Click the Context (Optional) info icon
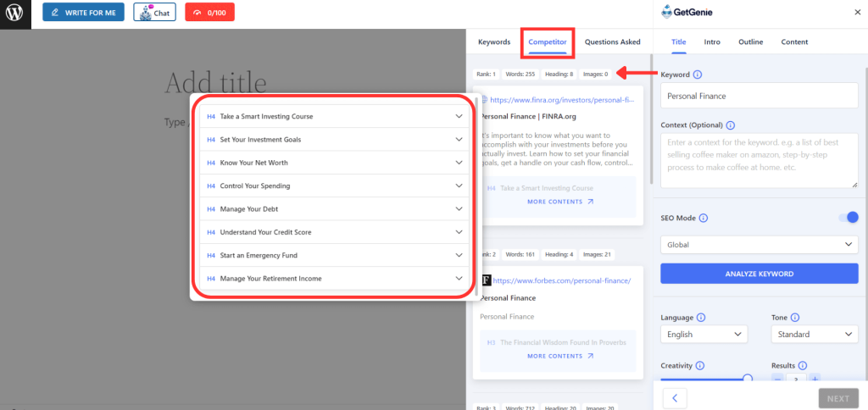This screenshot has height=410, width=868. pos(730,125)
